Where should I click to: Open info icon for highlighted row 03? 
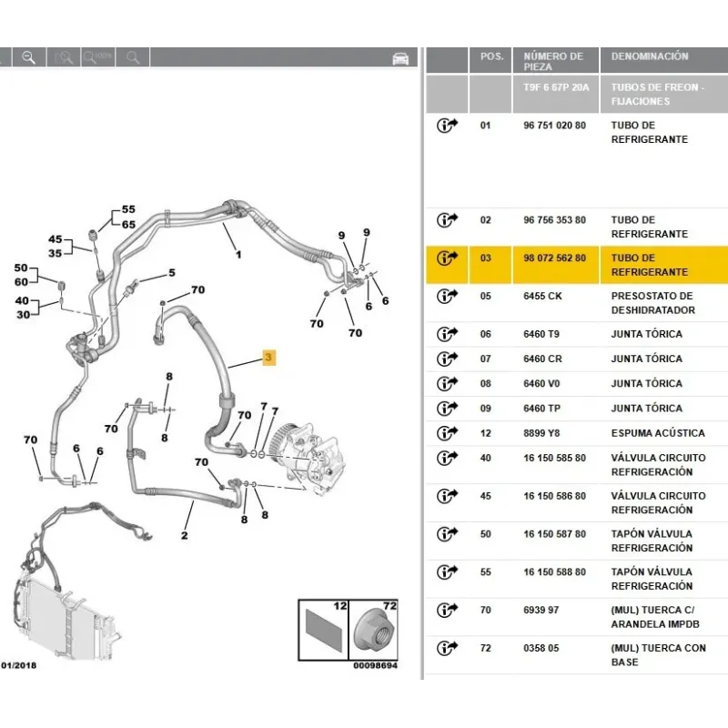click(x=447, y=258)
